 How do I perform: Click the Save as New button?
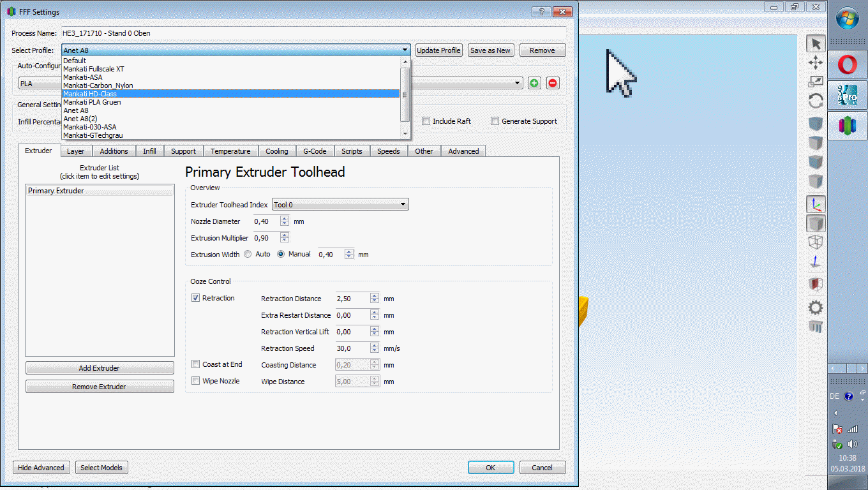[490, 50]
